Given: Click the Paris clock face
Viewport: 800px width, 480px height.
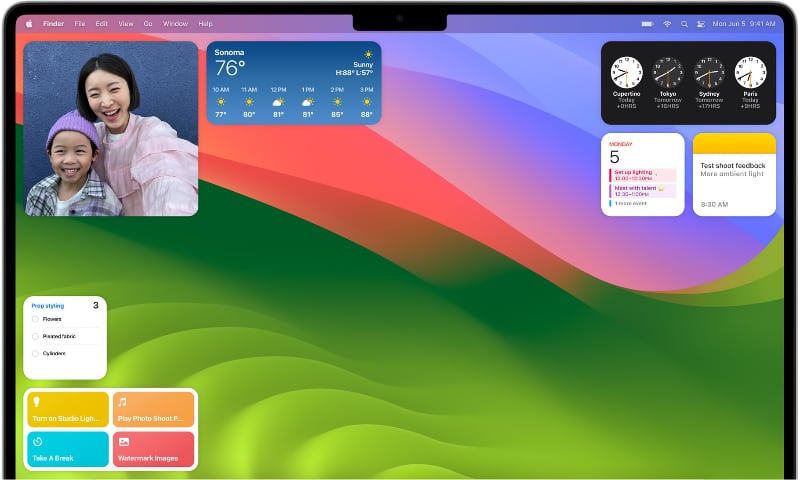Looking at the screenshot, I should click(750, 72).
